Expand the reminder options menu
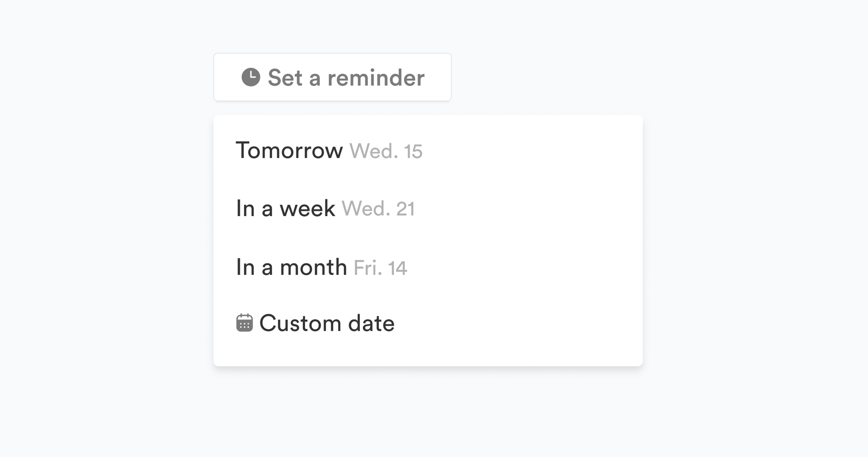Screen dimensions: 868x457 [x=332, y=77]
